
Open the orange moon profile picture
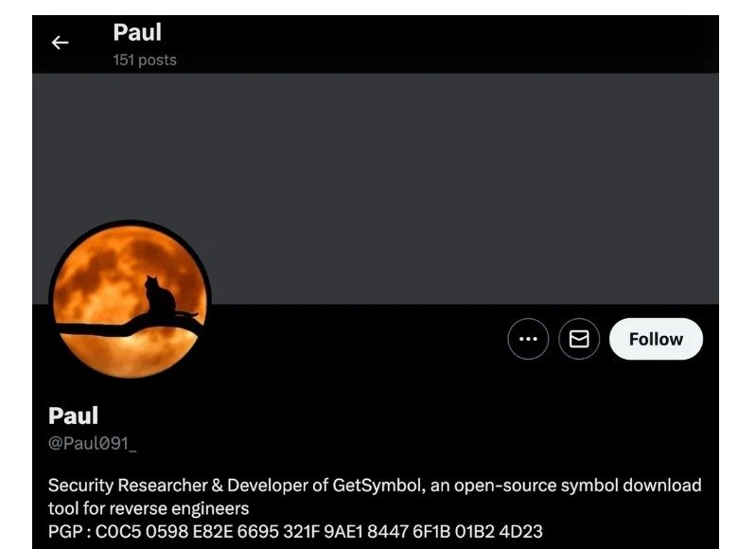[x=130, y=301]
